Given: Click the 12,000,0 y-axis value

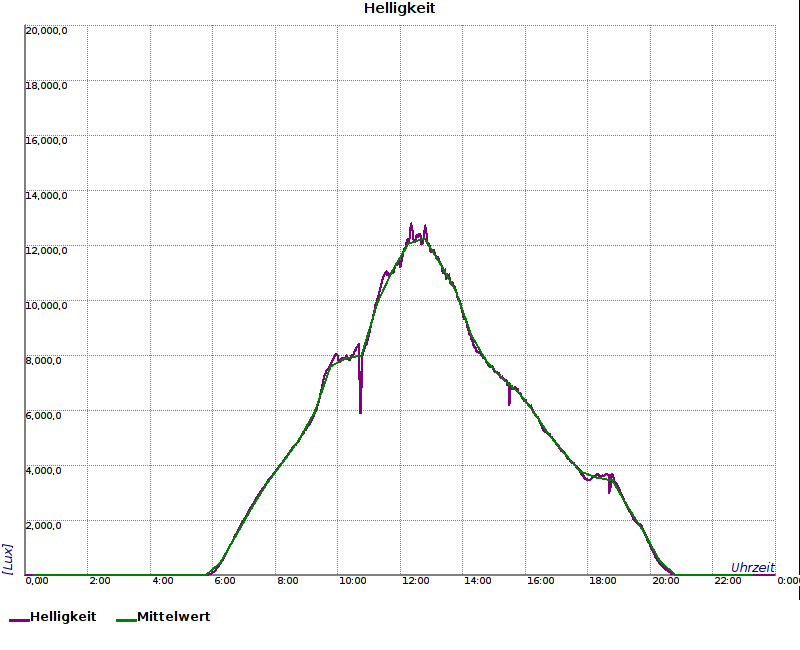Looking at the screenshot, I should click(x=46, y=251).
